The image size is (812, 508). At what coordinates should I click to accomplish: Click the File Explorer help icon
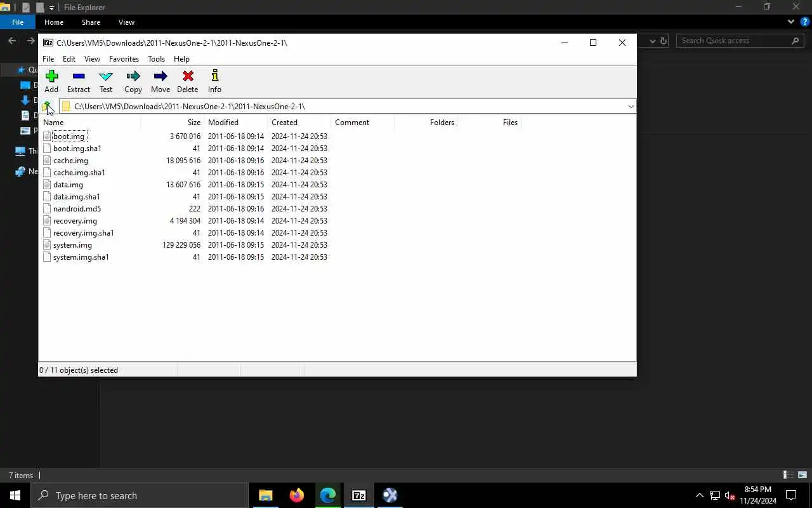[805, 22]
